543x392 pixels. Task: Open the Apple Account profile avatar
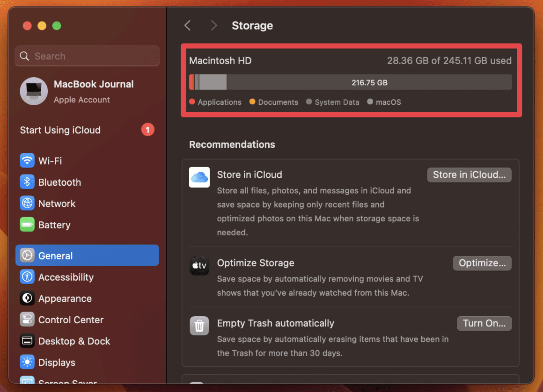pyautogui.click(x=33, y=91)
